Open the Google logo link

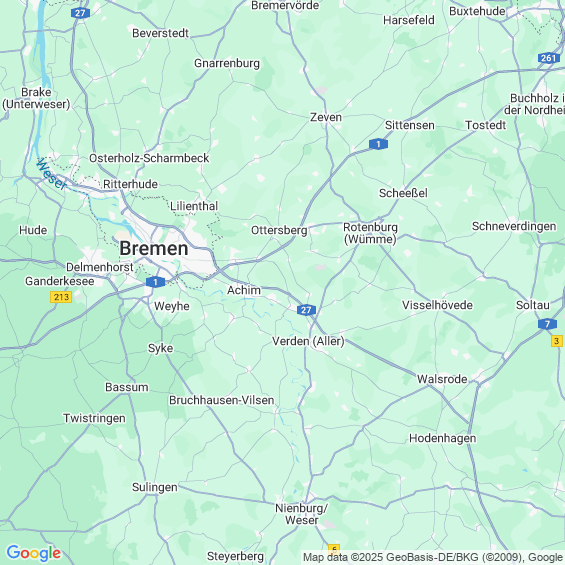point(34,553)
